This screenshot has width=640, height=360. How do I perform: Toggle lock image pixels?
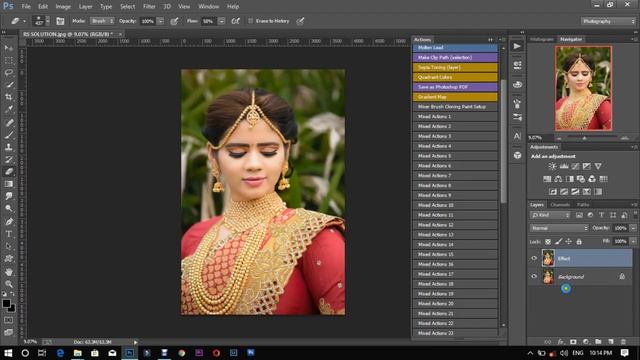(558, 242)
